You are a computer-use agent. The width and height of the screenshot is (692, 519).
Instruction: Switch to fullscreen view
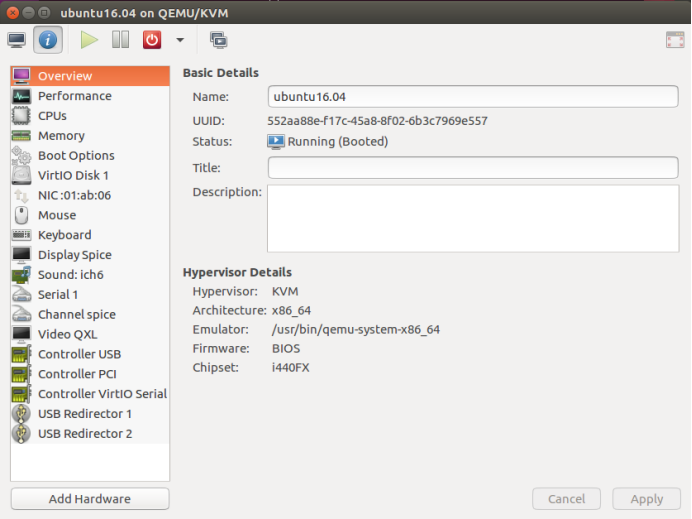coord(675,40)
